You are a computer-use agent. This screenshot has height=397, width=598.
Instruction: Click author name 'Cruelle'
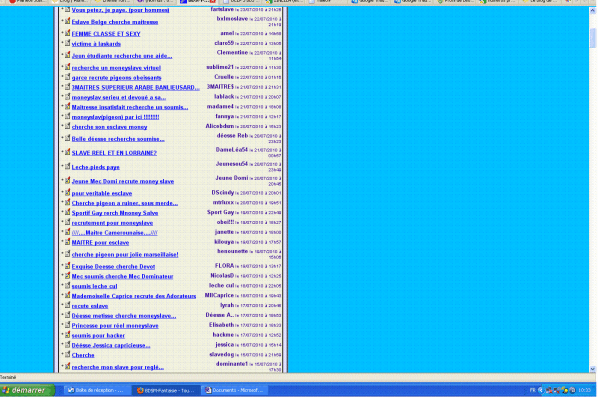click(x=224, y=77)
